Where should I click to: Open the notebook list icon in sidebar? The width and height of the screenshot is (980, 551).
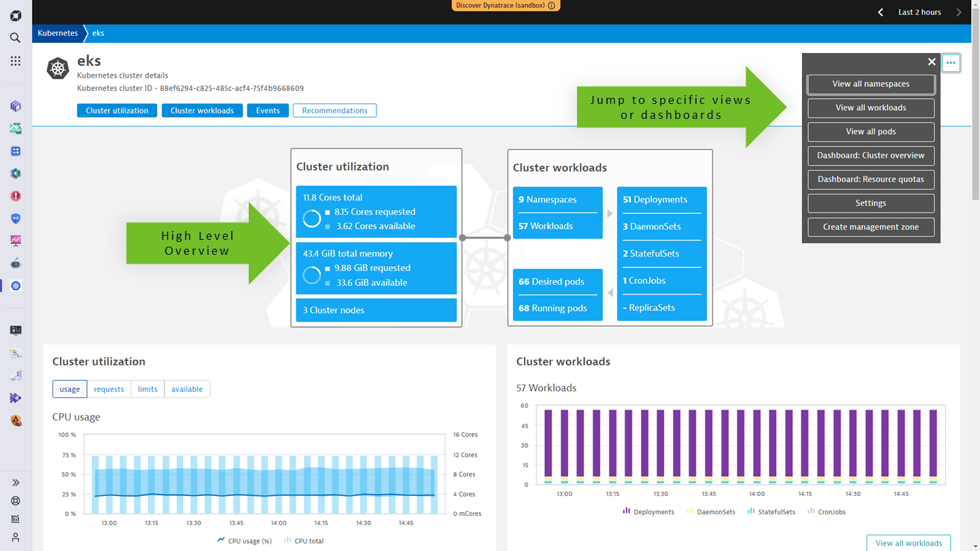(15, 353)
